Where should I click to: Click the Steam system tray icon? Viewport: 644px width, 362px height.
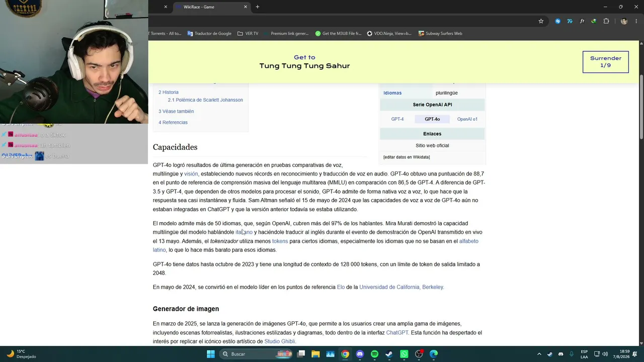click(550, 354)
